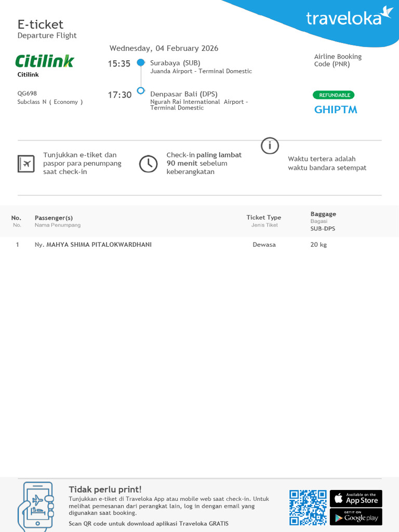This screenshot has height=532, width=399.
Task: Click the Surabaya (SUB) departure text
Action: [x=175, y=63]
